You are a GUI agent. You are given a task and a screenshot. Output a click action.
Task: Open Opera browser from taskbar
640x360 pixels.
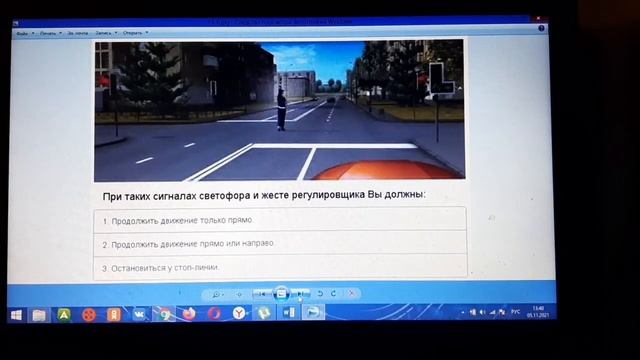point(214,313)
